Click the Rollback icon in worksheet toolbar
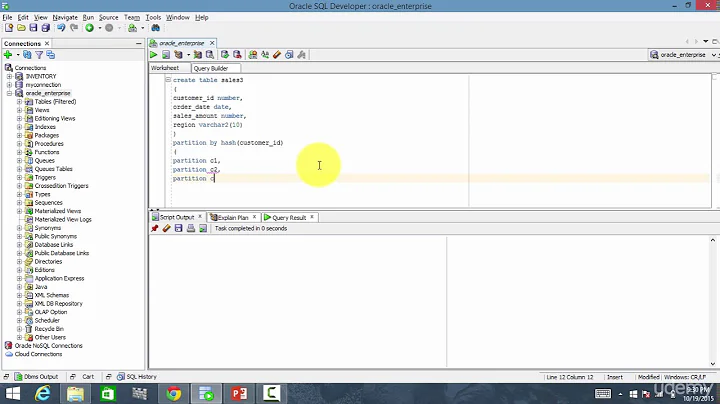The width and height of the screenshot is (720, 404). 237,55
